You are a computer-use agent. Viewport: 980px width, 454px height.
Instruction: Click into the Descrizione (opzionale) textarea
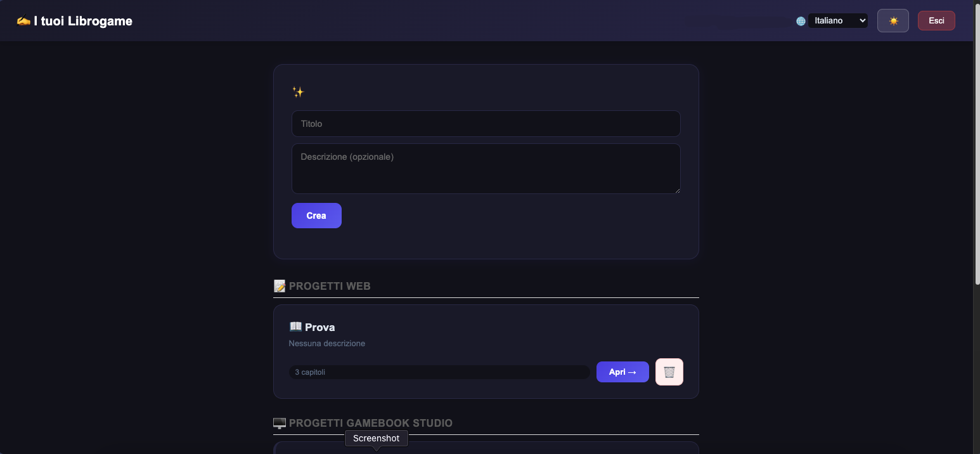486,168
